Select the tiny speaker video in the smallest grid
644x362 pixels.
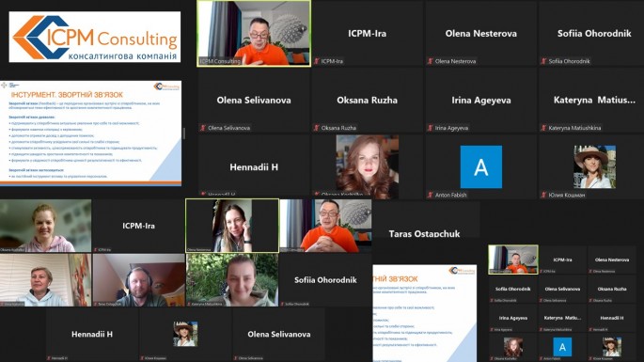click(x=513, y=260)
